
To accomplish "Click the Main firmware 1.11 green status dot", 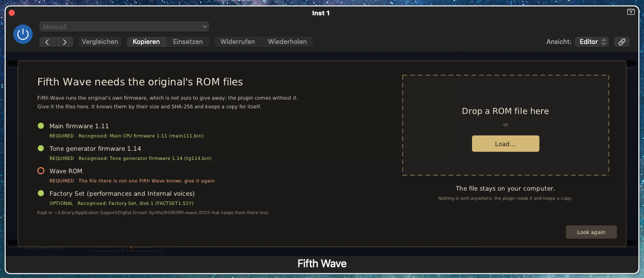I will (x=41, y=126).
